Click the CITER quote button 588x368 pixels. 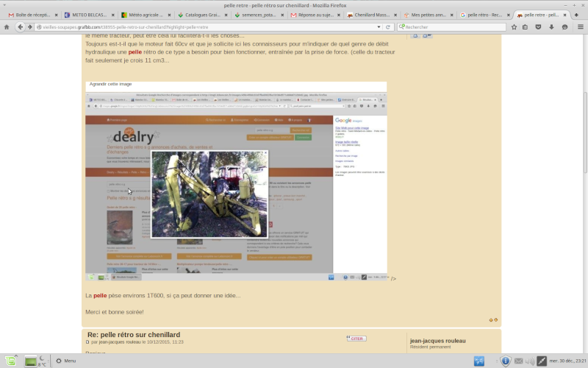(x=356, y=339)
